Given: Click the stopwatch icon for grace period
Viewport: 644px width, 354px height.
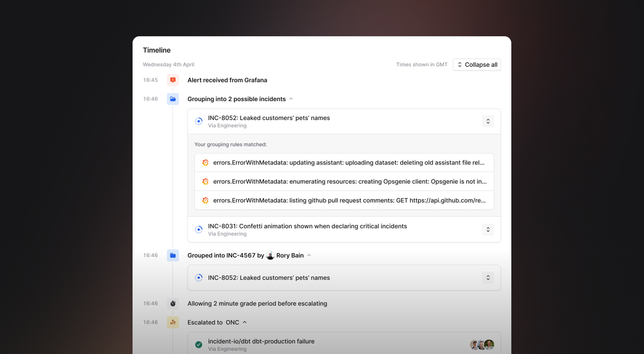Looking at the screenshot, I should (173, 303).
